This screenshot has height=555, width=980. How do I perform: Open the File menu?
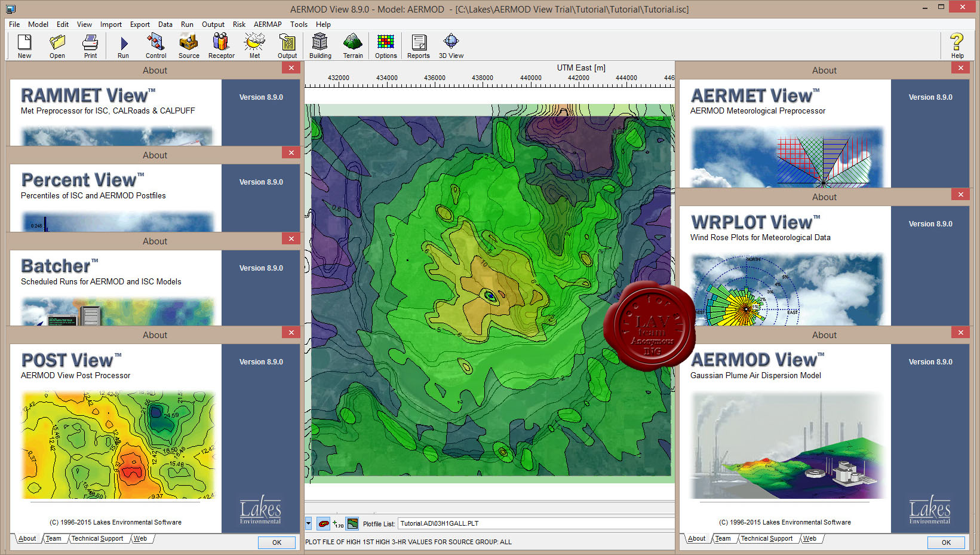[14, 24]
